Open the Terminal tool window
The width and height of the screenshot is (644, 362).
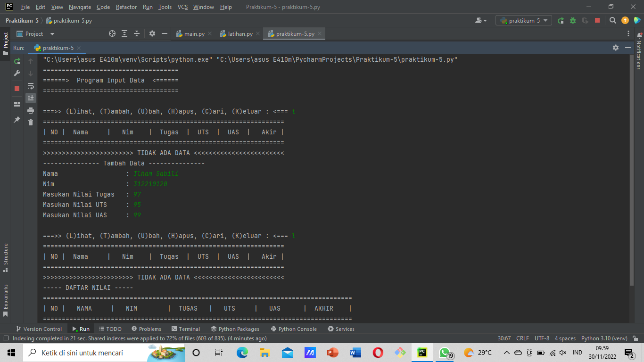click(x=186, y=329)
